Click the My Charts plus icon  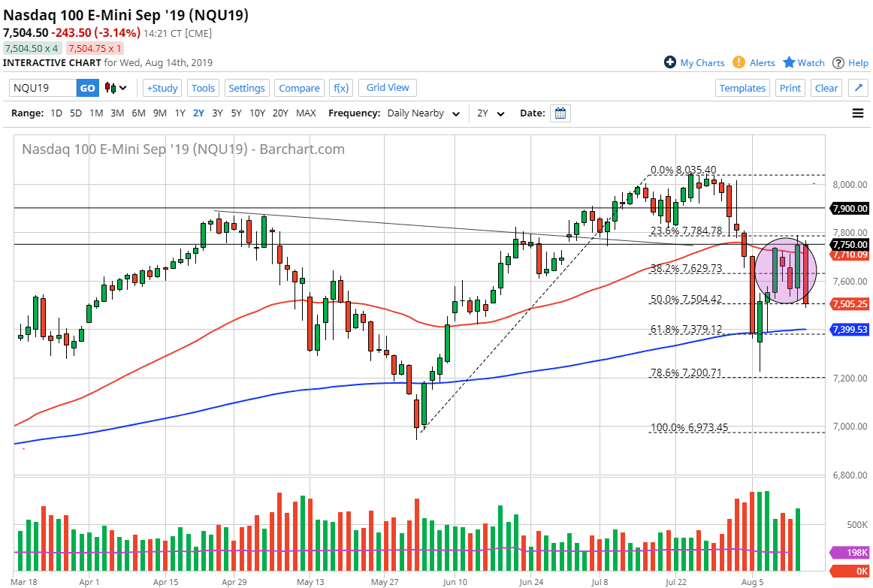click(669, 63)
